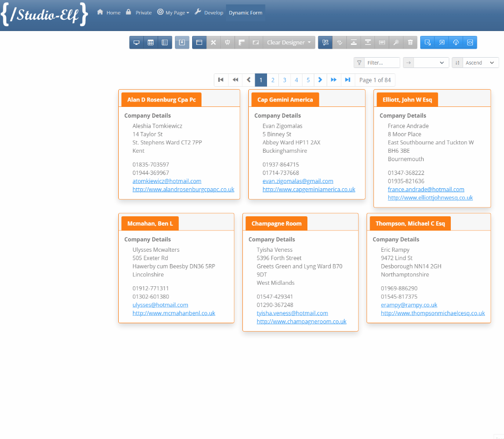Click the code brackets blue icon
This screenshot has height=439, width=504.
pos(470,42)
